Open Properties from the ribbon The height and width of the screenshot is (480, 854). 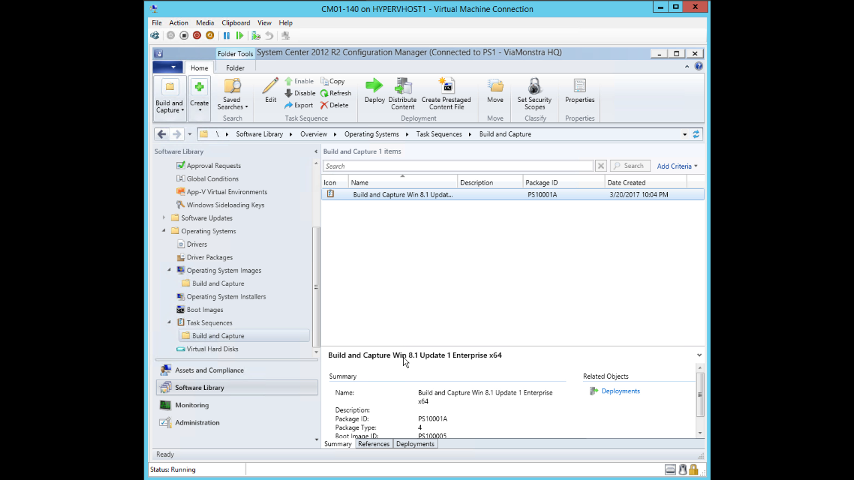[579, 88]
